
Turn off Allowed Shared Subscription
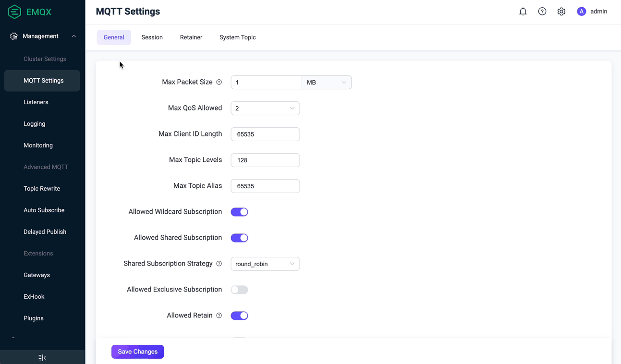[x=239, y=238]
